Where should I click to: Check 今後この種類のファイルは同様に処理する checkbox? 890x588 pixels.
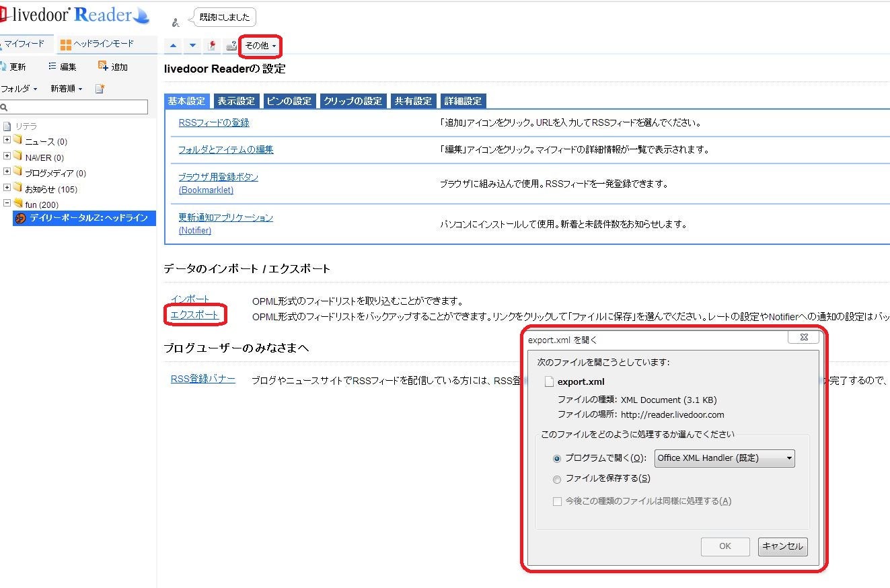(x=557, y=501)
